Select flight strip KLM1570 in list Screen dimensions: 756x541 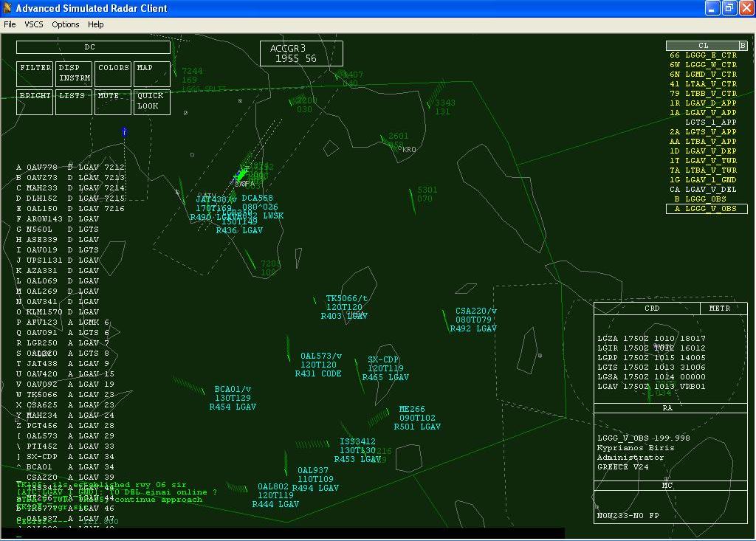tap(58, 312)
